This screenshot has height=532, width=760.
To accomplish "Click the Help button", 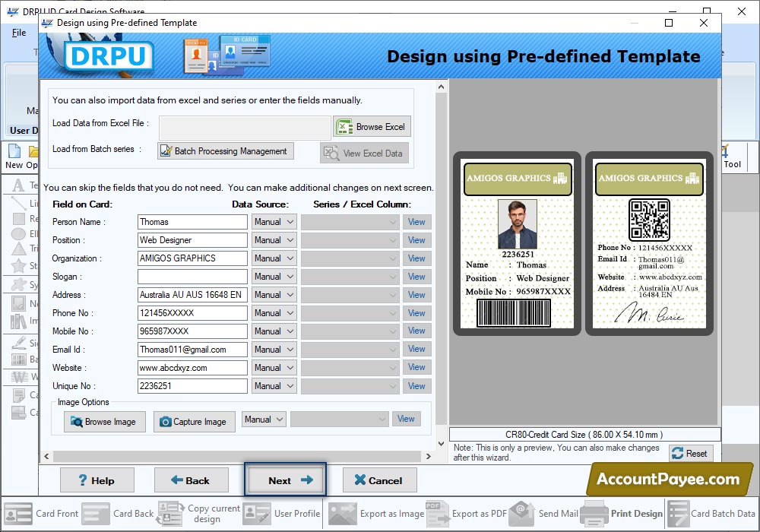I will [x=97, y=480].
